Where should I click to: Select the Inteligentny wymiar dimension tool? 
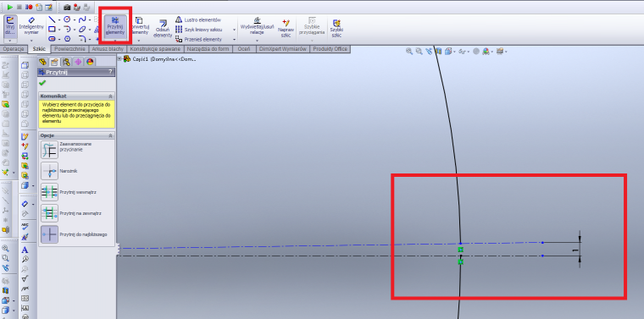point(31,26)
